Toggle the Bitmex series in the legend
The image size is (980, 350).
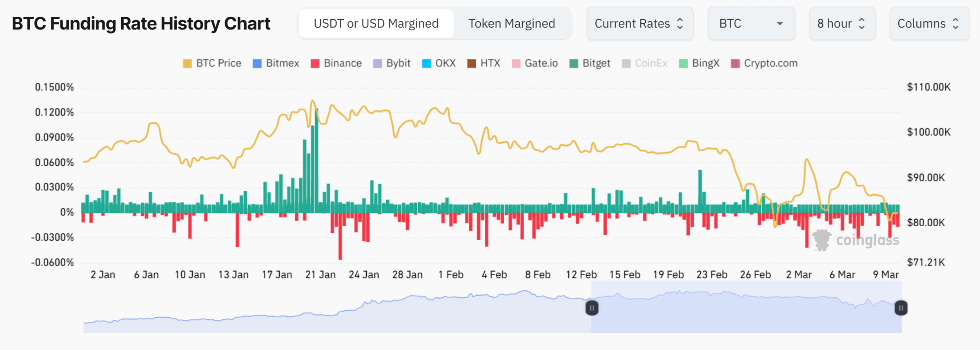point(276,63)
